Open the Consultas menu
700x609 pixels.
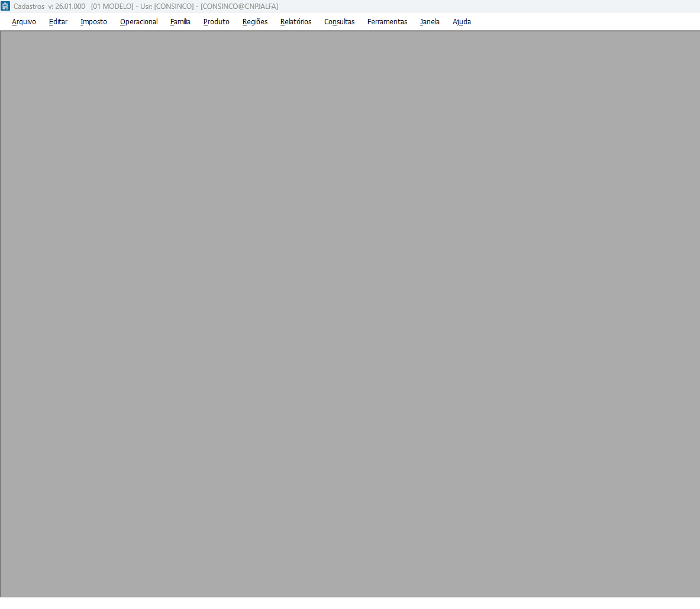pos(339,22)
